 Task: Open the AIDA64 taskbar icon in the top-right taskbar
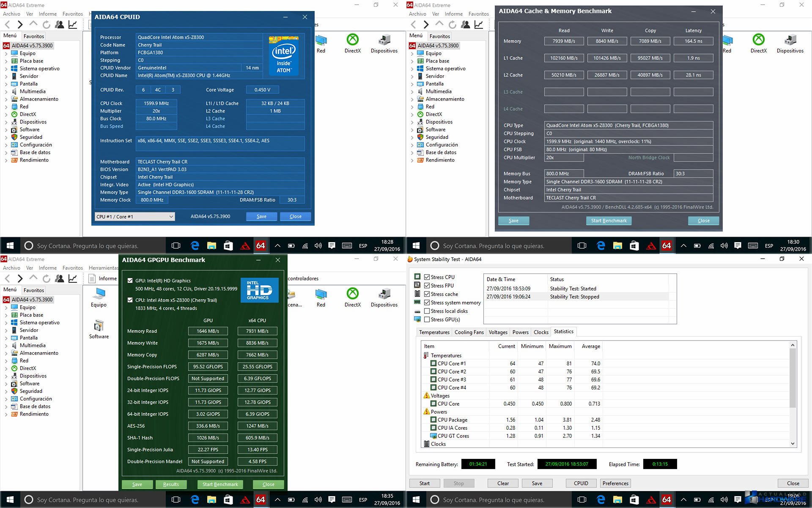[667, 246]
